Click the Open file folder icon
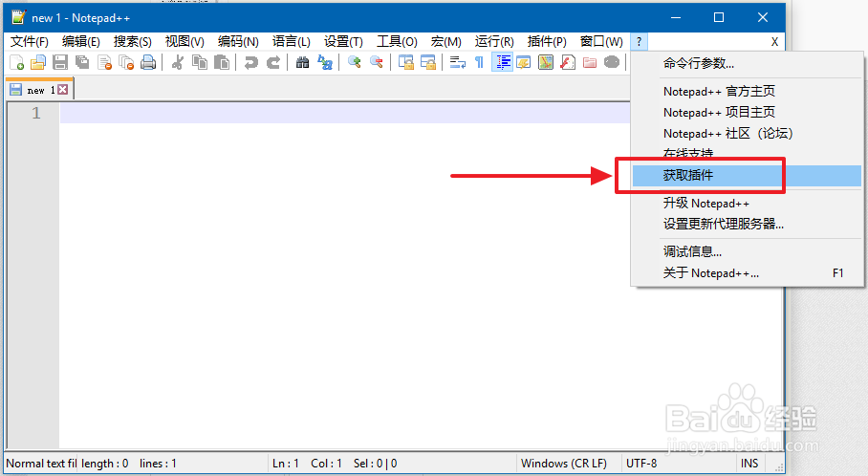This screenshot has width=868, height=476. (x=38, y=62)
